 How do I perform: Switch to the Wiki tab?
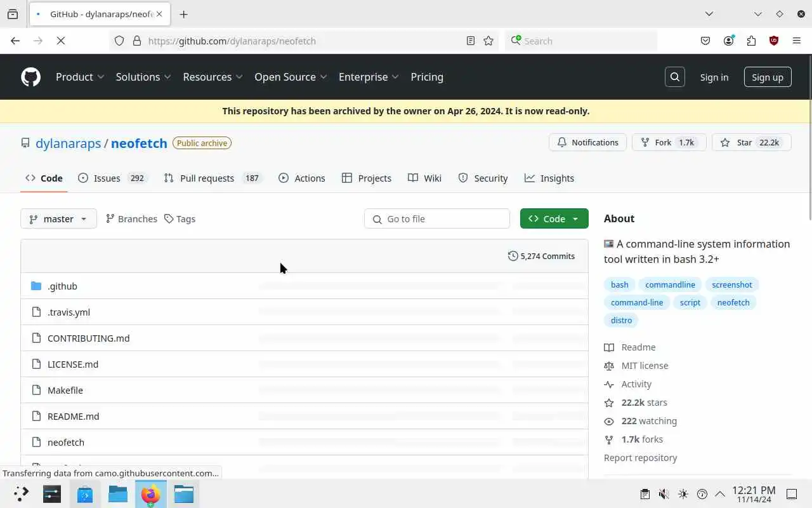(x=424, y=178)
